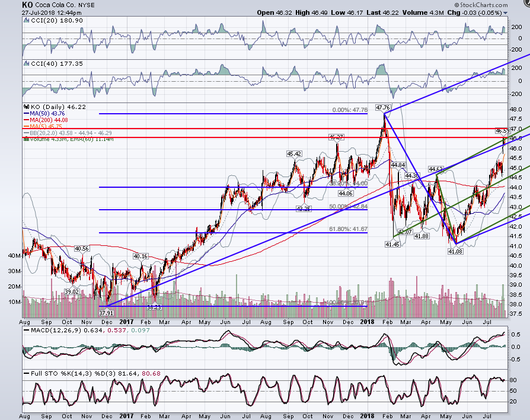The image size is (530, 420).
Task: Click the 41.08 low price callout
Action: tap(455, 252)
